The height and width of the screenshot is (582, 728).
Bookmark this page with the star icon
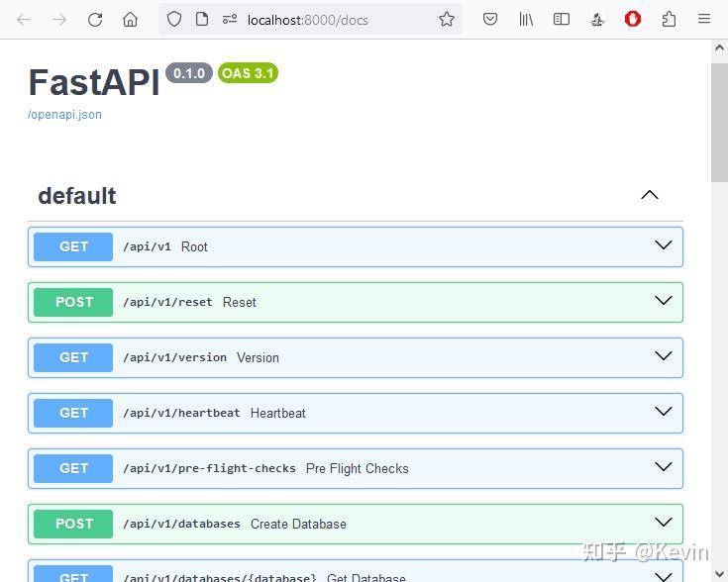pos(447,19)
